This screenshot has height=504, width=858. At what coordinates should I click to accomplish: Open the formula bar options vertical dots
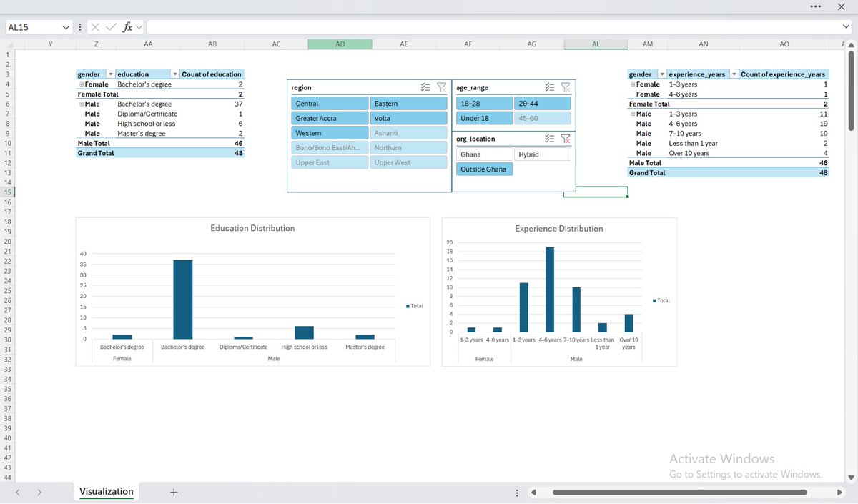coord(79,27)
